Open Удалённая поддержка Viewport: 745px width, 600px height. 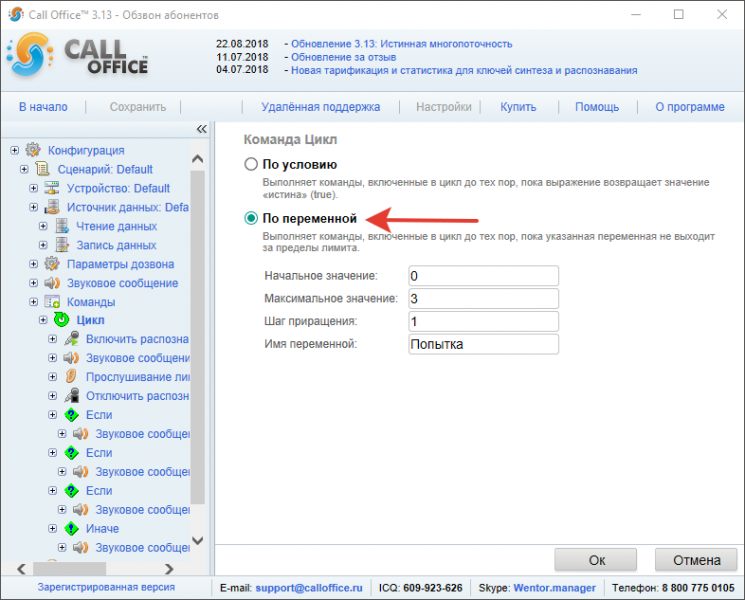(x=321, y=107)
